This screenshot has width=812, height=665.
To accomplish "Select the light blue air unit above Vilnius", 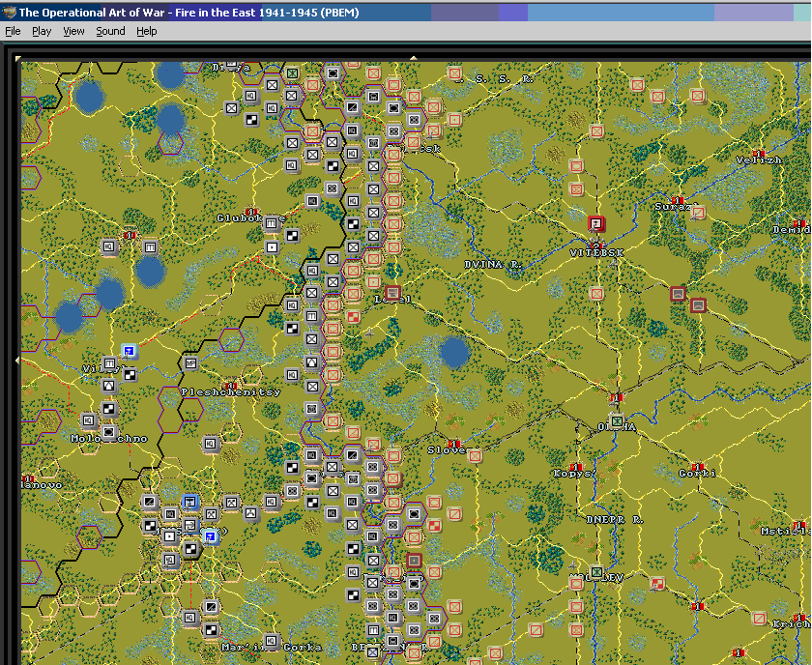I will click(129, 352).
